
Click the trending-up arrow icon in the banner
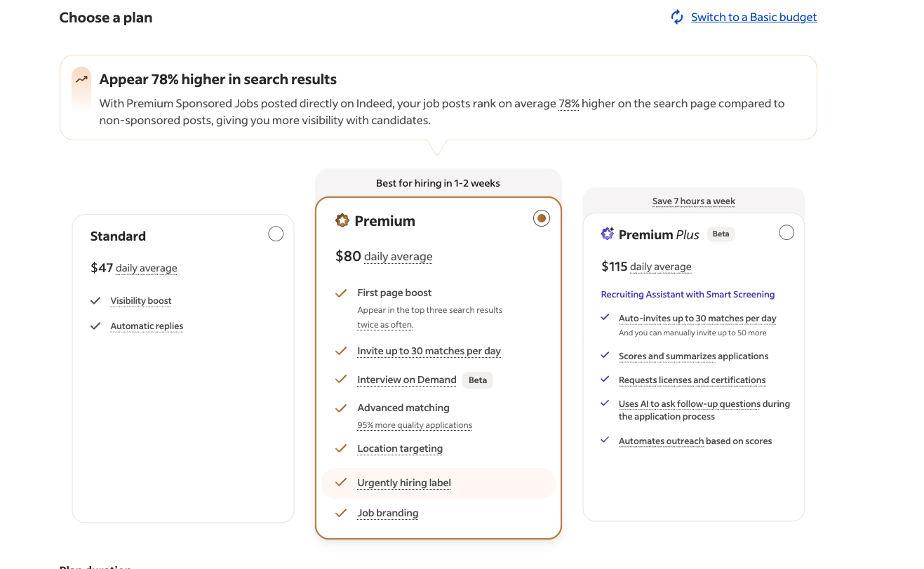click(x=81, y=79)
